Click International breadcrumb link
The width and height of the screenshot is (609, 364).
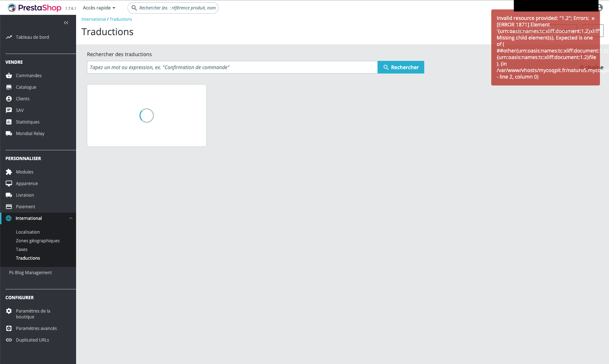[x=94, y=19]
